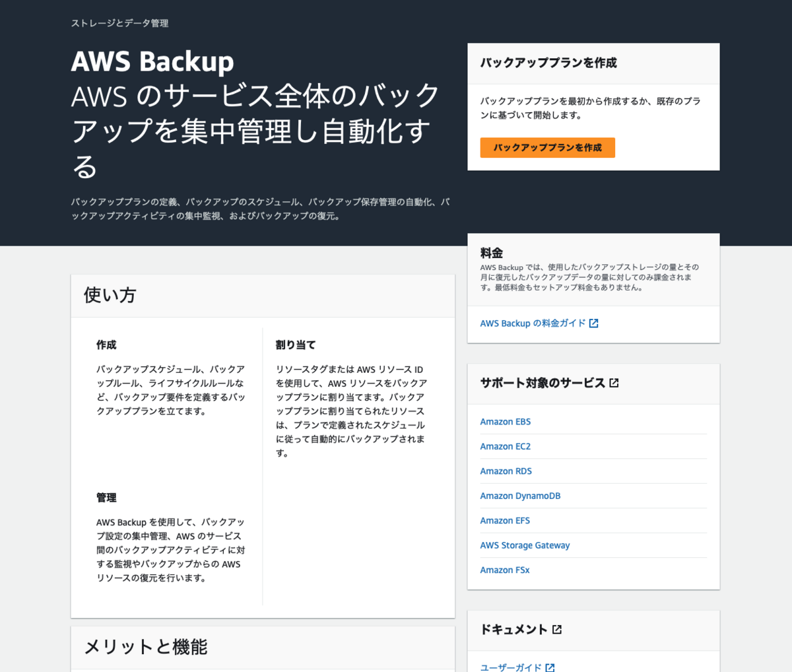
Task: Open the Amazon EFS supported service link
Action: (x=504, y=520)
